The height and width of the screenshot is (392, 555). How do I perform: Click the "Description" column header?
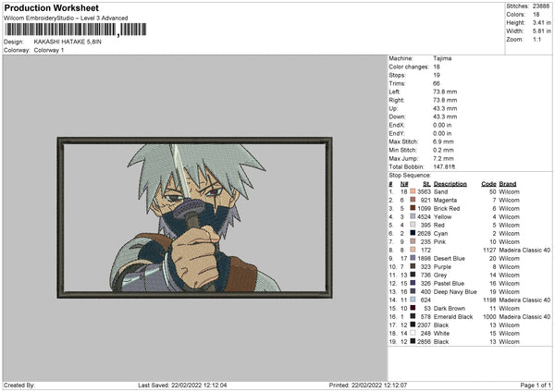tap(450, 184)
